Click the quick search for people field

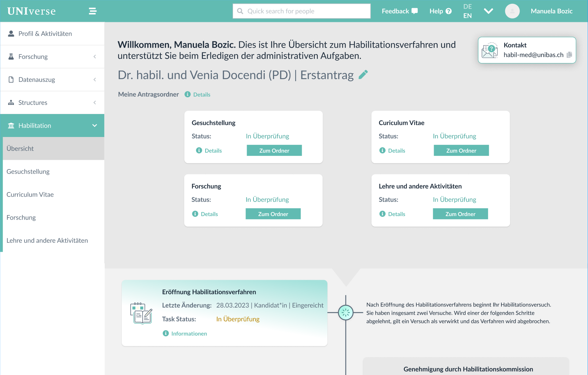(x=301, y=11)
